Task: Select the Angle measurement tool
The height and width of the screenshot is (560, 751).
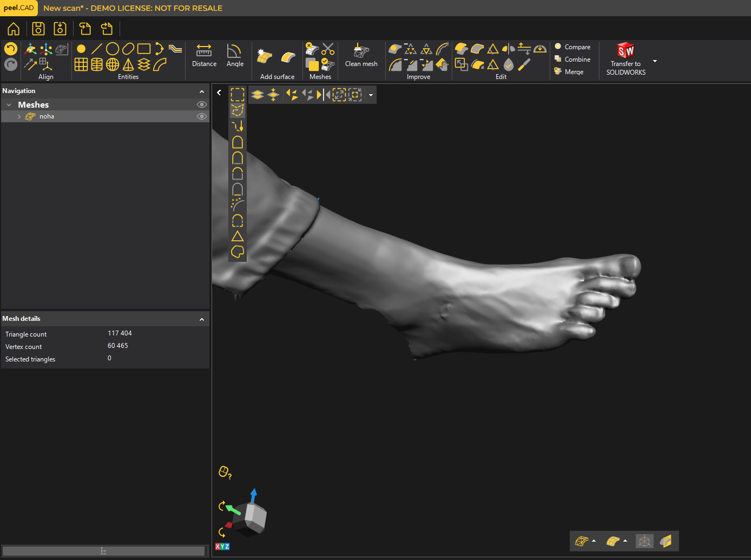Action: pyautogui.click(x=235, y=56)
